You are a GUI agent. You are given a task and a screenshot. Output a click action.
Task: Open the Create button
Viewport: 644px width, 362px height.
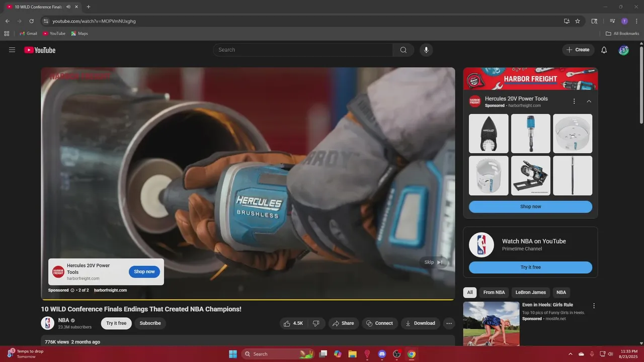pos(578,50)
